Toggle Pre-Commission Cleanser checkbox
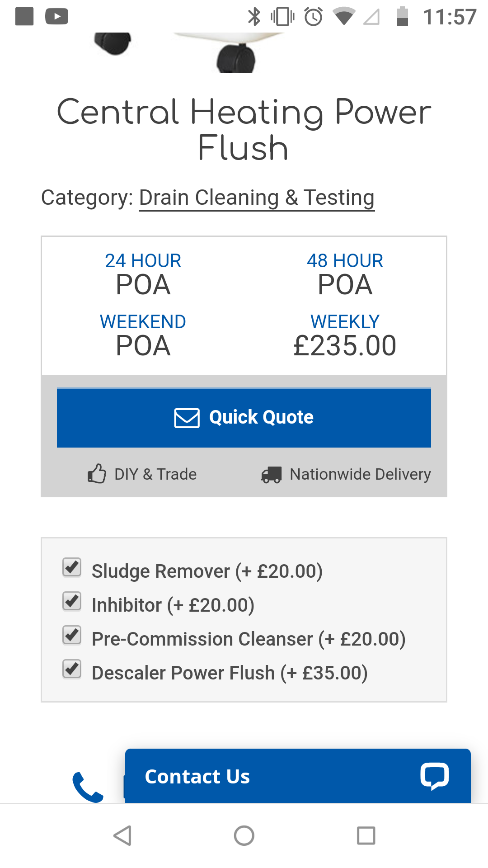 [x=72, y=635]
